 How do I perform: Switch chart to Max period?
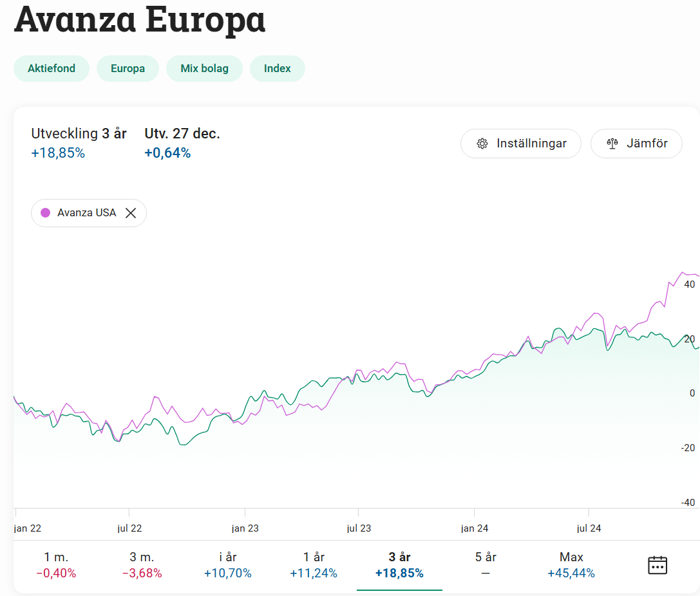point(571,564)
